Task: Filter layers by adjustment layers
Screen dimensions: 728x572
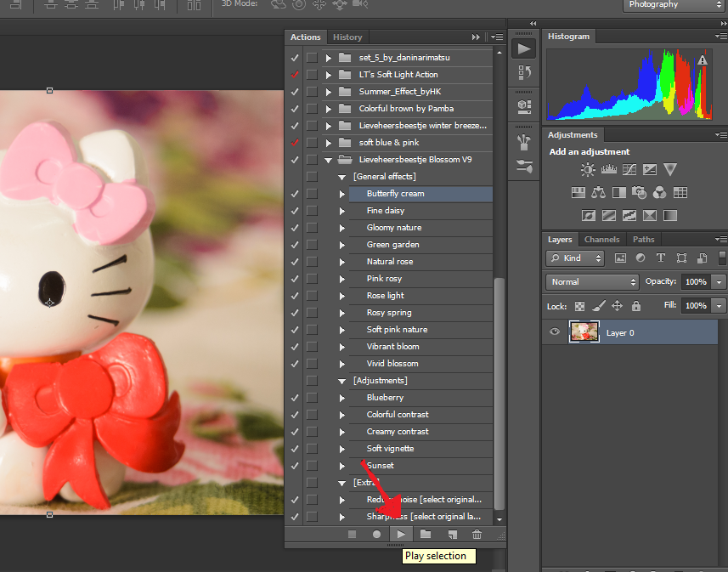Action: pyautogui.click(x=641, y=258)
